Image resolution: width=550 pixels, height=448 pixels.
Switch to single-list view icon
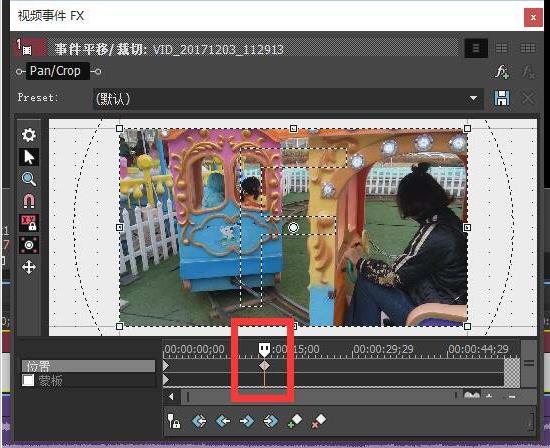476,48
